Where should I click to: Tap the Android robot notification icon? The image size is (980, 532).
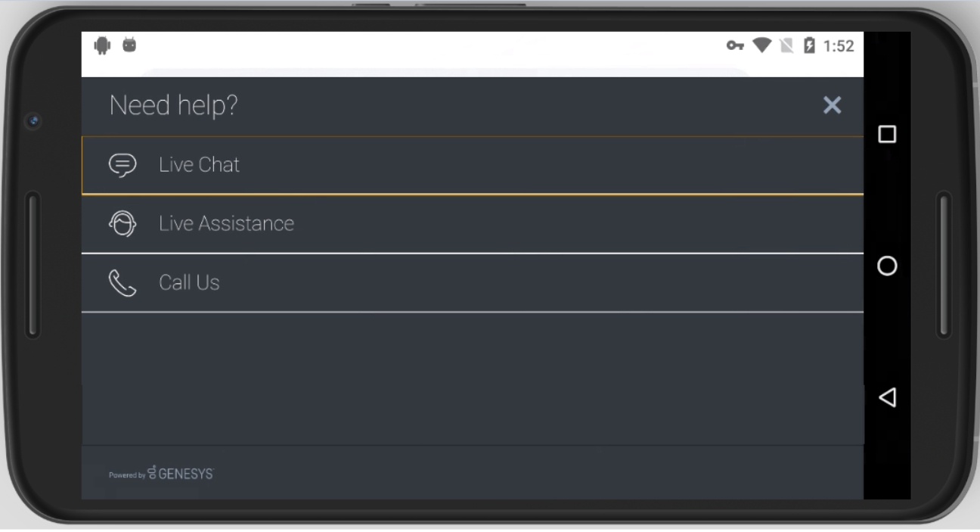click(101, 45)
